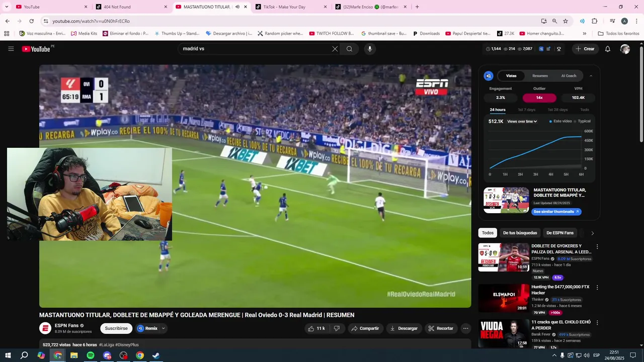644x362 pixels.
Task: Install app icon in the address bar
Action: [544, 21]
